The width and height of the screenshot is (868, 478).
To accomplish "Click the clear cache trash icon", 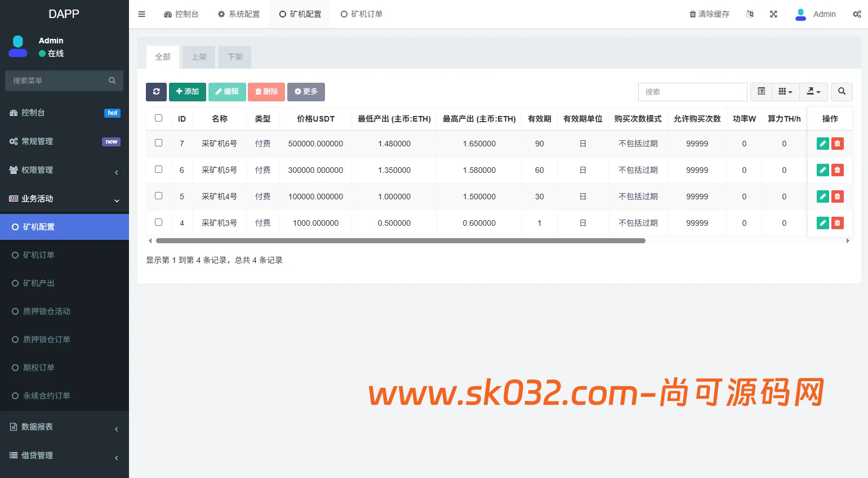I will [692, 14].
